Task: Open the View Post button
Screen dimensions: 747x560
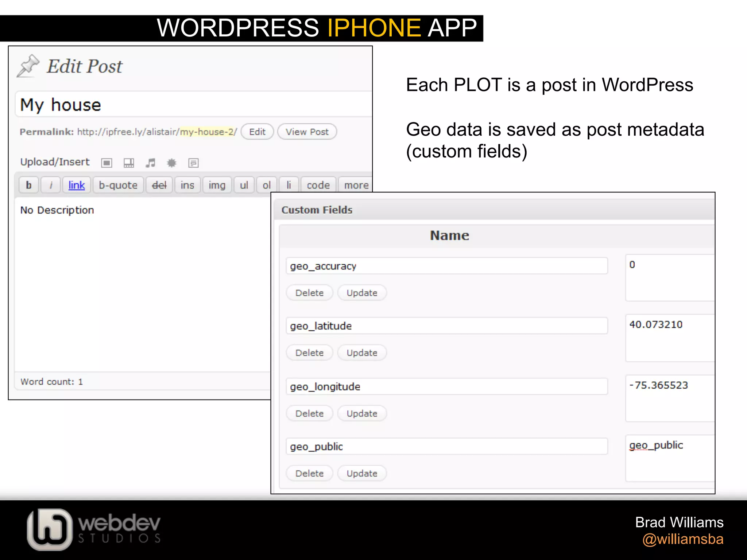Action: click(x=307, y=132)
